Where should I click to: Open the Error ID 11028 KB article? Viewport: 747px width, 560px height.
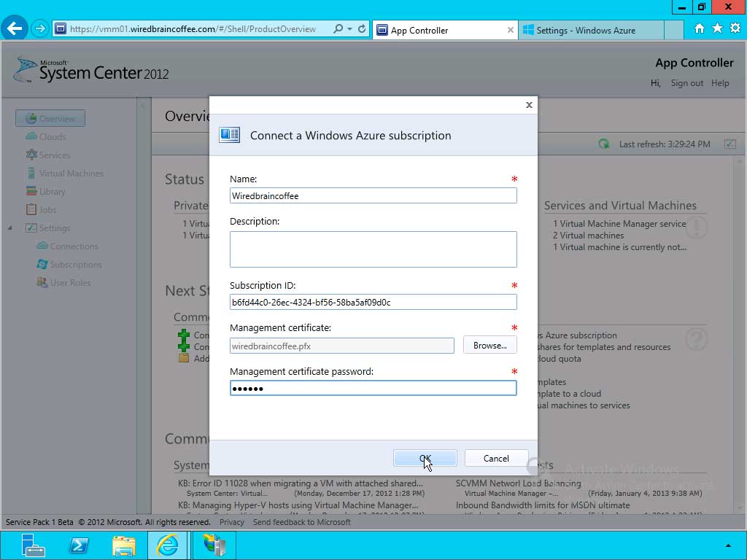point(300,483)
